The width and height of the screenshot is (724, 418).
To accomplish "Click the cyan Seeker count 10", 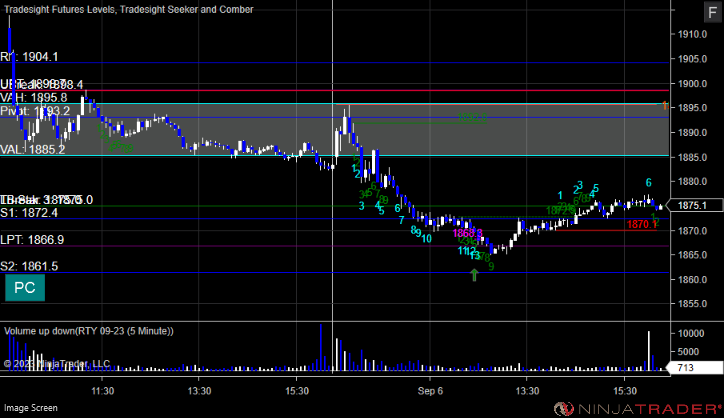I will click(426, 239).
